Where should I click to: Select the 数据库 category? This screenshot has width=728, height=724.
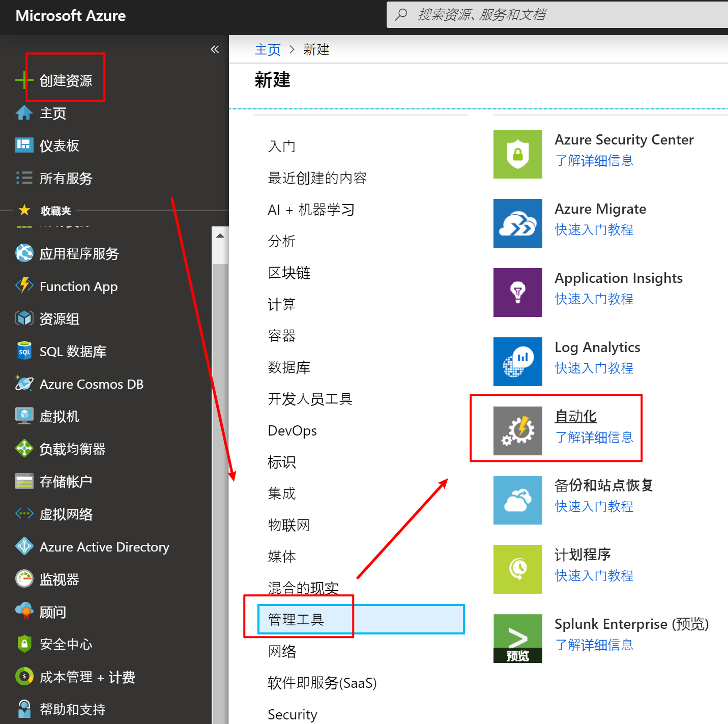pos(289,367)
